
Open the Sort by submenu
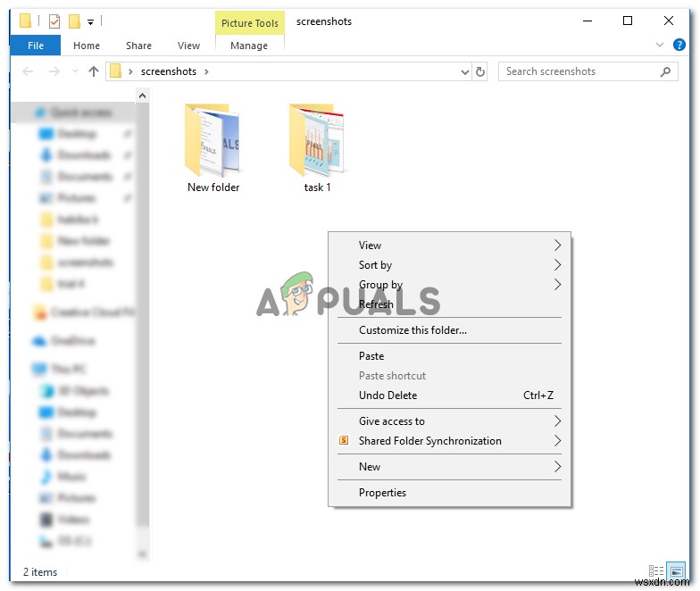[449, 264]
